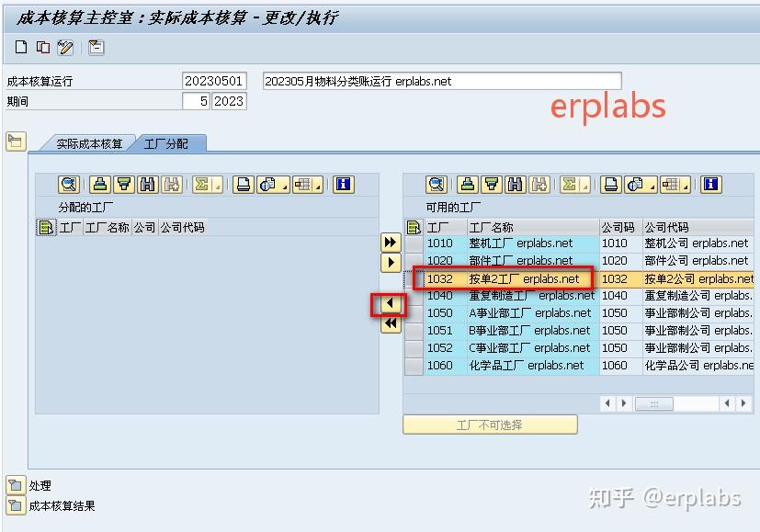Select row marker for plant 1010

[x=414, y=243]
